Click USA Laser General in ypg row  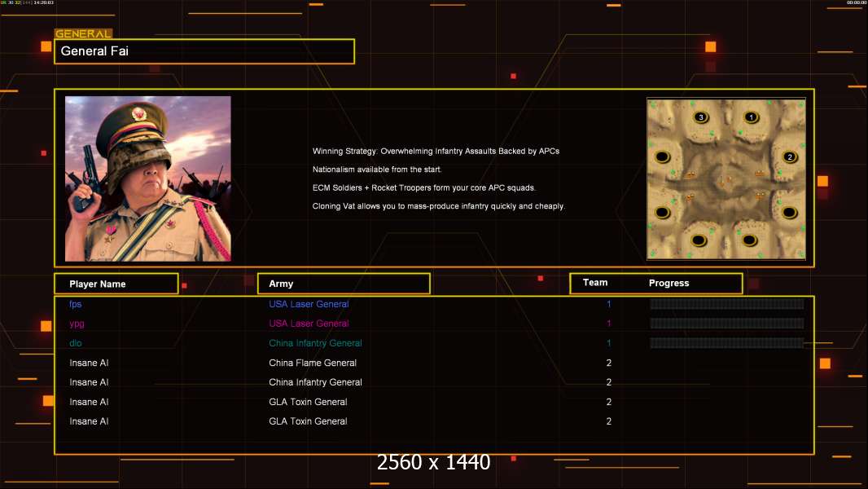309,324
